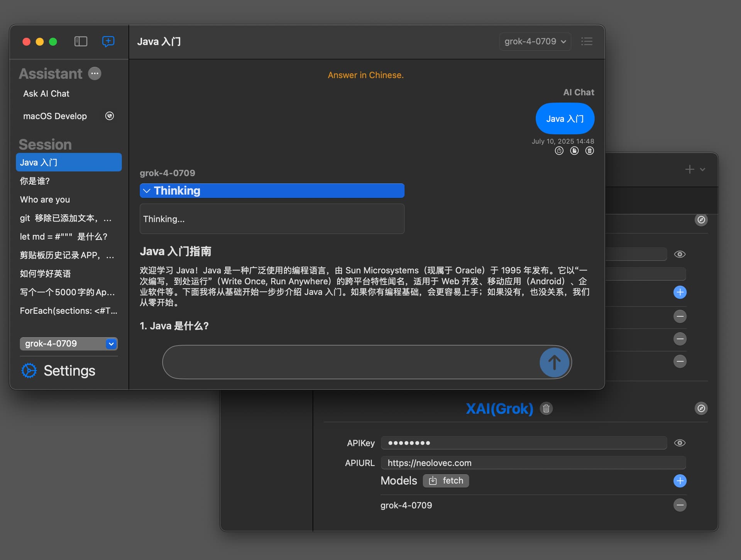Image resolution: width=741 pixels, height=560 pixels.
Task: Click the July 10, 2025 14:48 timestamp
Action: point(563,141)
